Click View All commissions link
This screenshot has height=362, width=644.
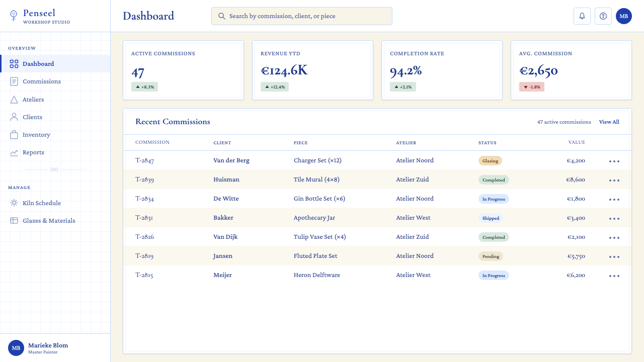click(x=609, y=122)
